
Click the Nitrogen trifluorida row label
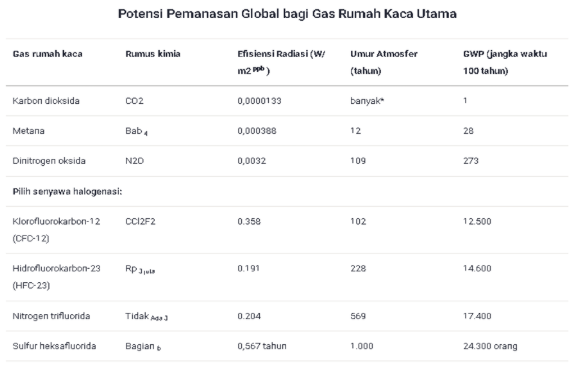(x=51, y=316)
